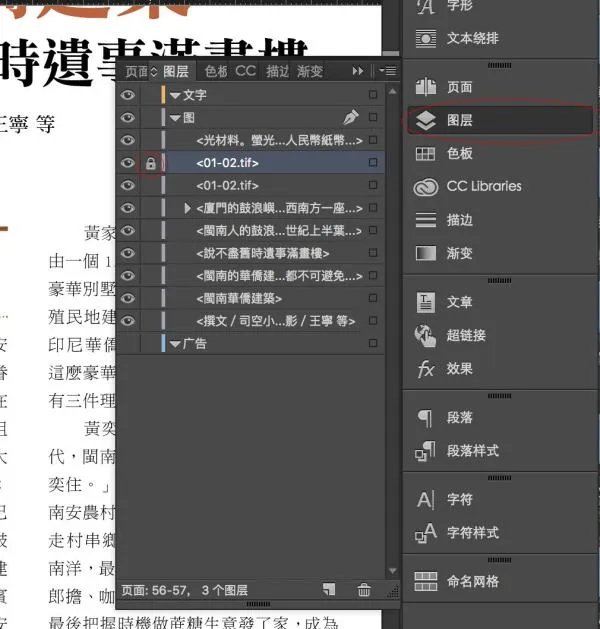Click the lock column of the 图 layer
600x629 pixels.
pos(151,118)
